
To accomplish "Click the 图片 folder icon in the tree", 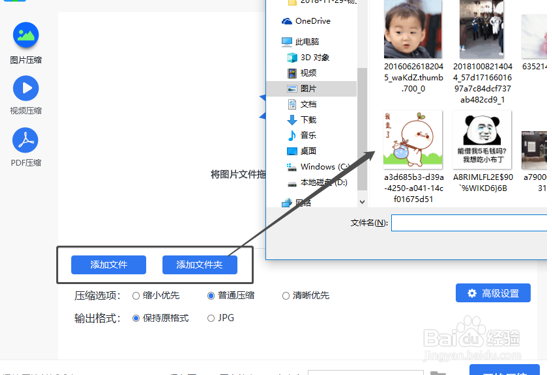I will coord(292,88).
